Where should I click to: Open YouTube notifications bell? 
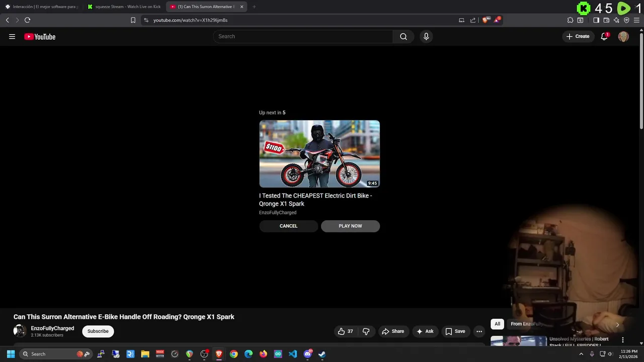point(604,36)
